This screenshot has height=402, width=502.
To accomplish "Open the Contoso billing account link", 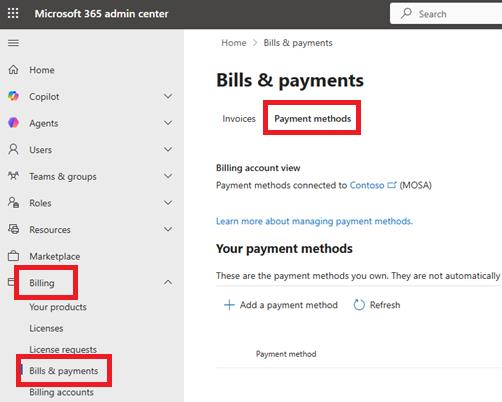I will [367, 185].
